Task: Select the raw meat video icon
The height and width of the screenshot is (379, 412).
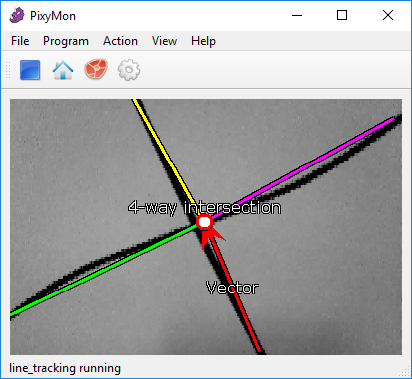Action: 96,69
